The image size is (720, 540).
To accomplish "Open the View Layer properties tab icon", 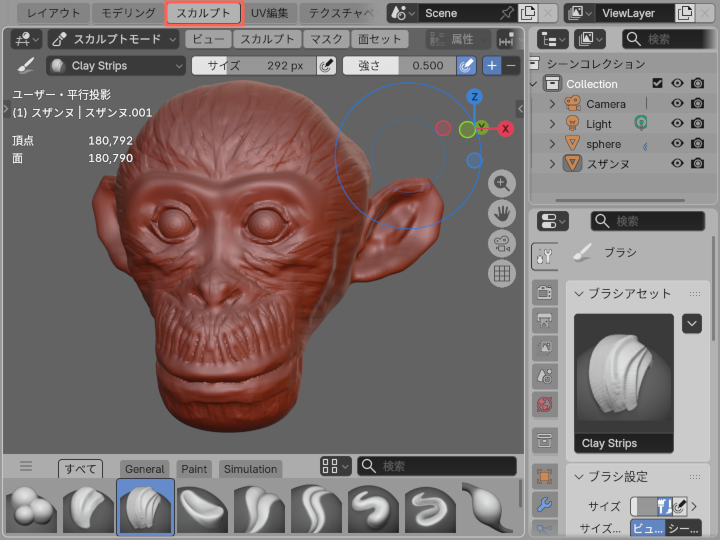I will (x=545, y=348).
